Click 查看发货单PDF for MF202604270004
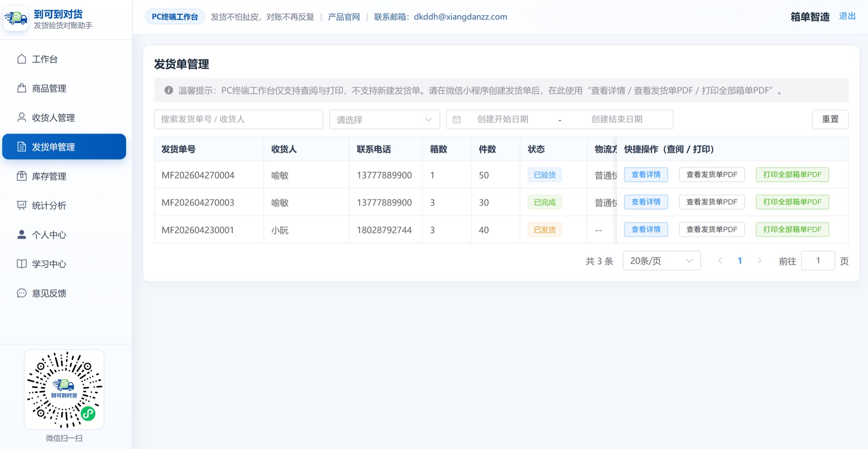 (x=712, y=175)
